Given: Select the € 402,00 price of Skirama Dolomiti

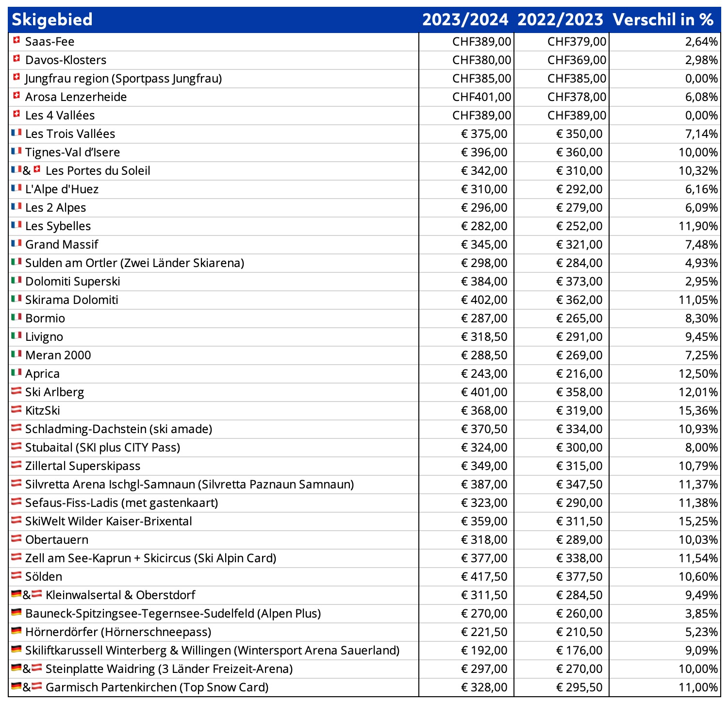Looking at the screenshot, I should coord(484,300).
